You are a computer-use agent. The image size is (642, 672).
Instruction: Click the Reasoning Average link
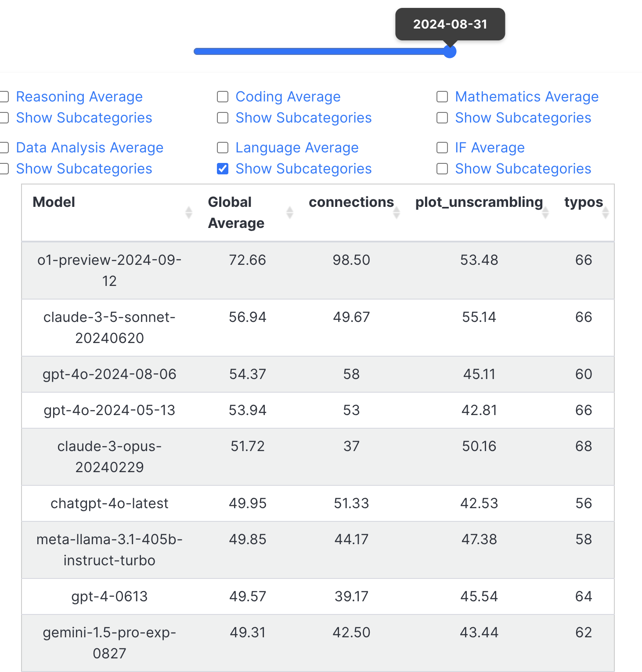(x=79, y=97)
